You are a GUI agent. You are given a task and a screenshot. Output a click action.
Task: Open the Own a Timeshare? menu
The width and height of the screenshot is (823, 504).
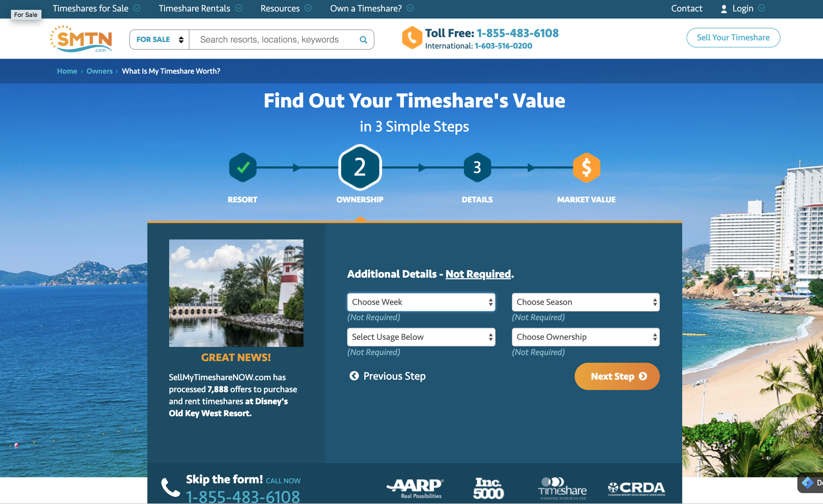[366, 8]
